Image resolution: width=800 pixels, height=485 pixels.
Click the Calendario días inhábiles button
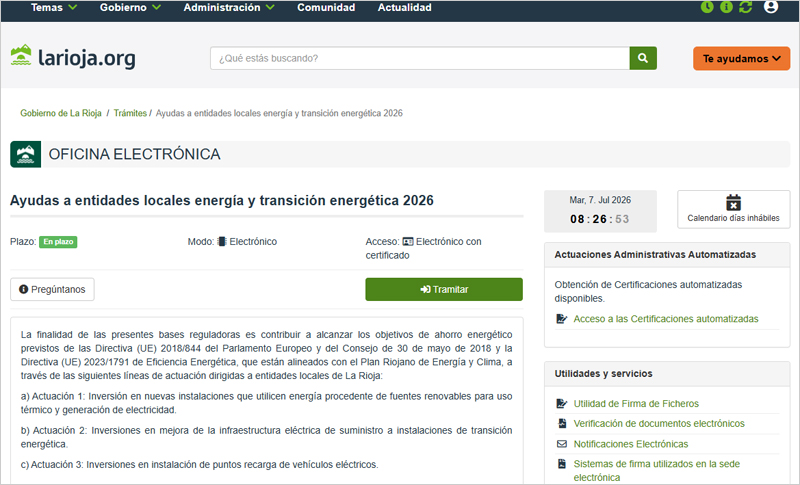tap(733, 209)
